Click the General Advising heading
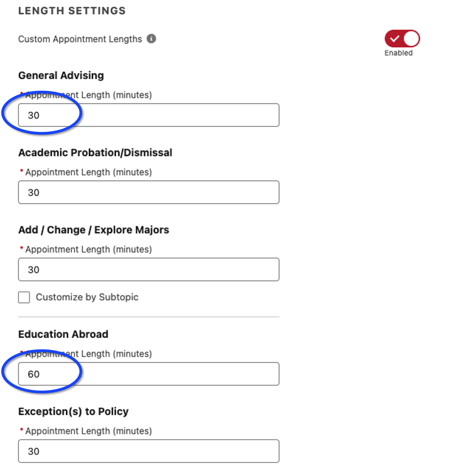 [x=61, y=75]
